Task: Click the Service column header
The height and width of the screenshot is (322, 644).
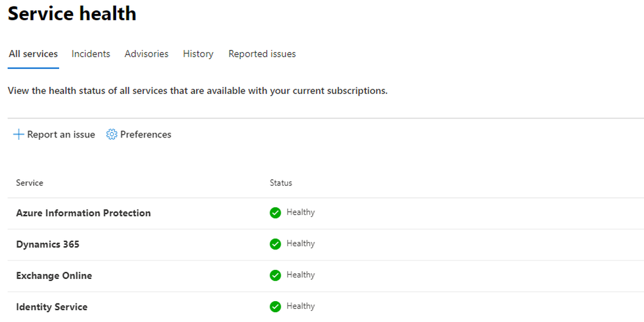Action: pos(30,183)
